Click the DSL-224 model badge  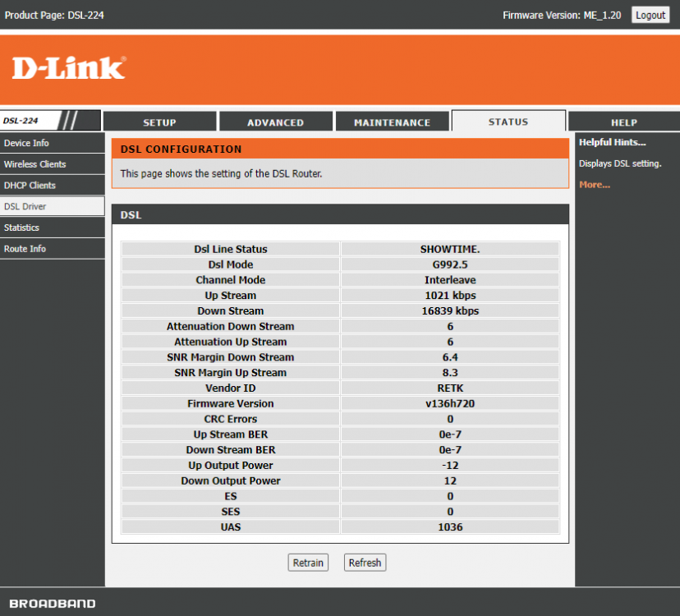(21, 121)
